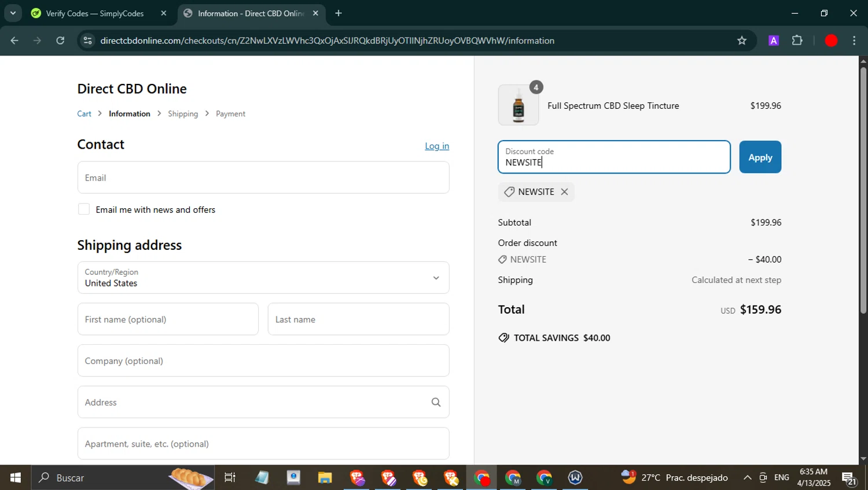
Task: Open the notification center icon
Action: [x=849, y=478]
